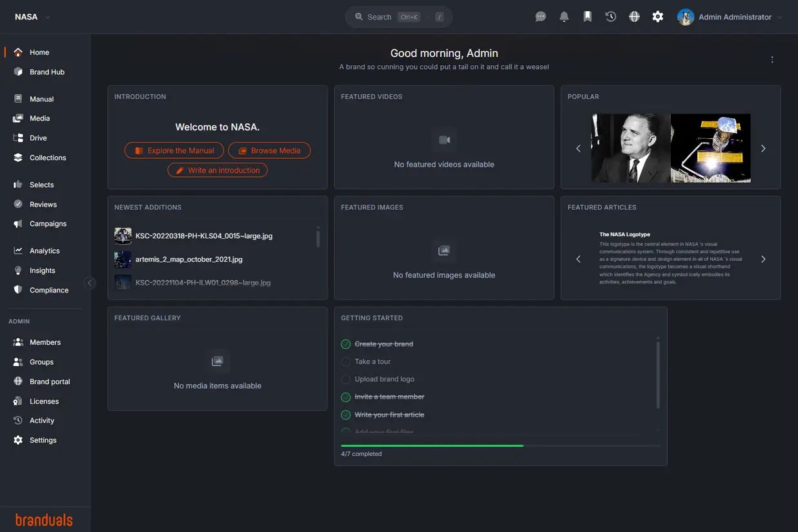Open Drive from the sidebar

[38, 138]
